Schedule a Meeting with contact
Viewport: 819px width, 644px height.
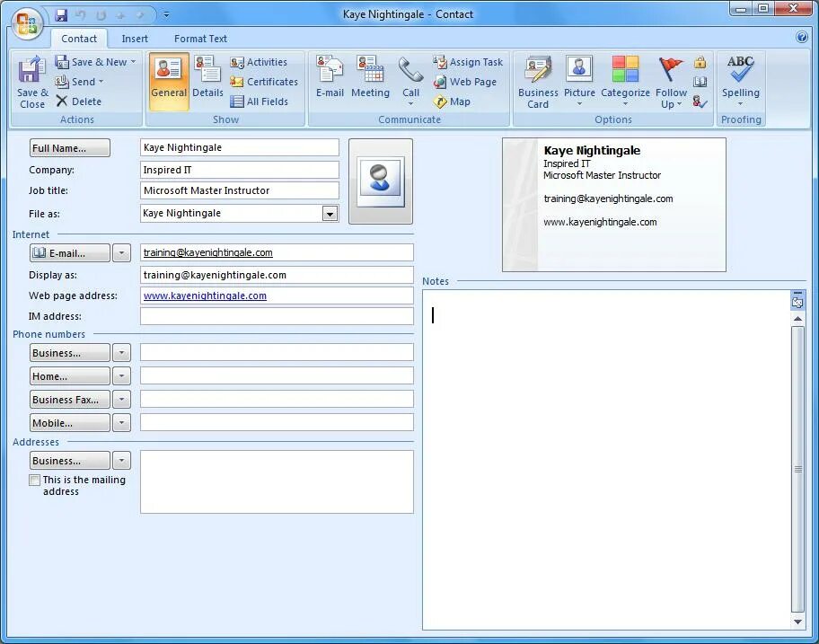[x=370, y=77]
